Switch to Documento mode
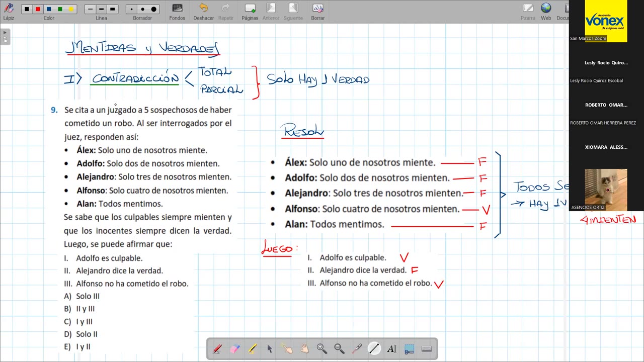The height and width of the screenshot is (362, 644). (562, 11)
